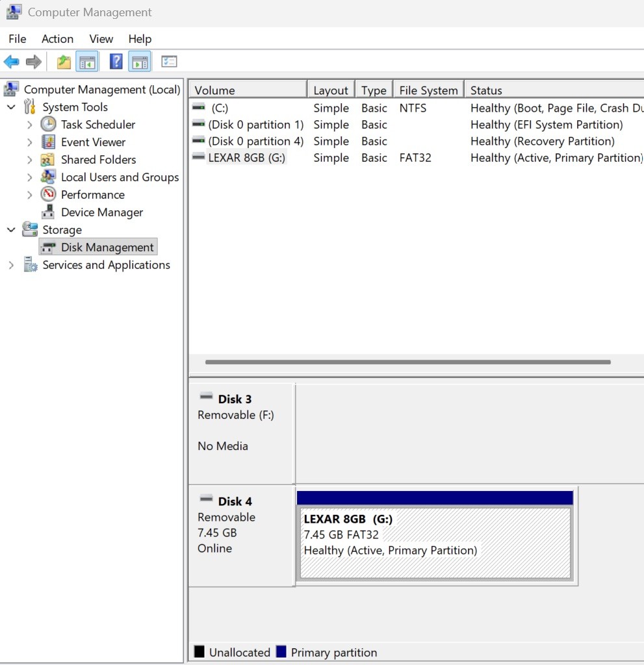
Task: Open the Action menu
Action: tap(57, 39)
